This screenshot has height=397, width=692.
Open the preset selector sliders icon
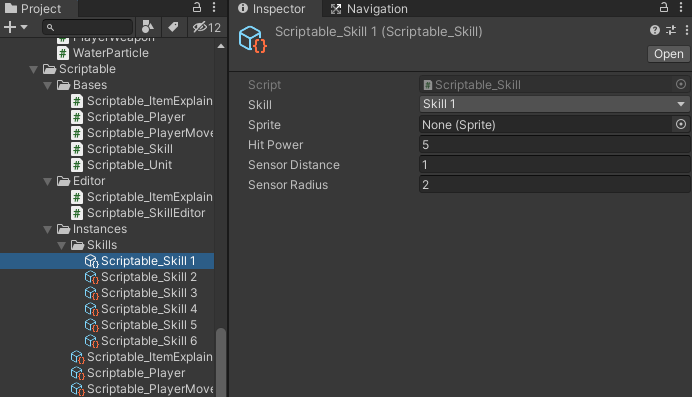point(671,30)
